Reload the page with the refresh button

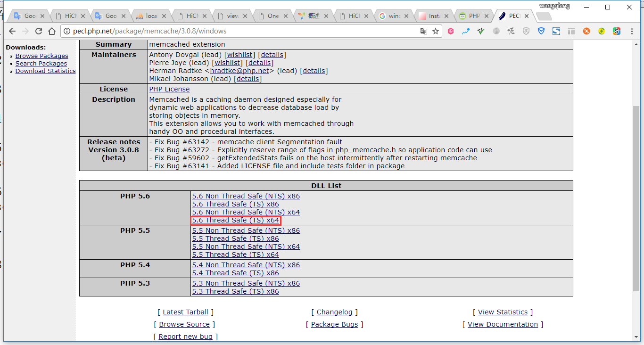tap(39, 31)
